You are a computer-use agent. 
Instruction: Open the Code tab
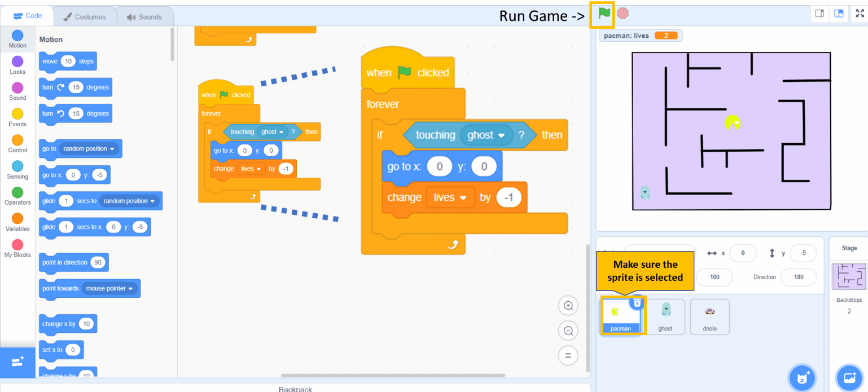[27, 16]
